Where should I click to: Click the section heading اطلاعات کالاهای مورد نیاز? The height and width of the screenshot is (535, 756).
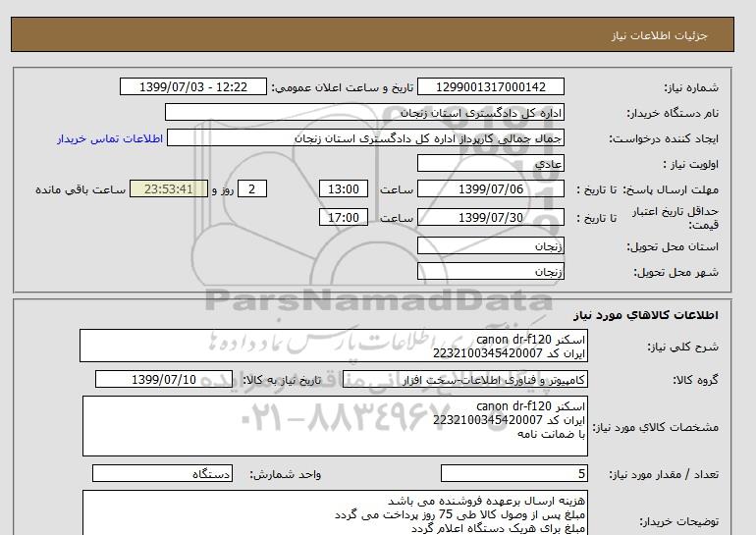646,315
